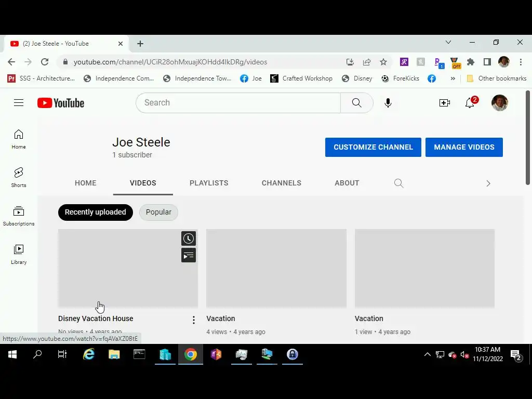Open three-dot menu for Disney Vacation House

click(x=193, y=320)
